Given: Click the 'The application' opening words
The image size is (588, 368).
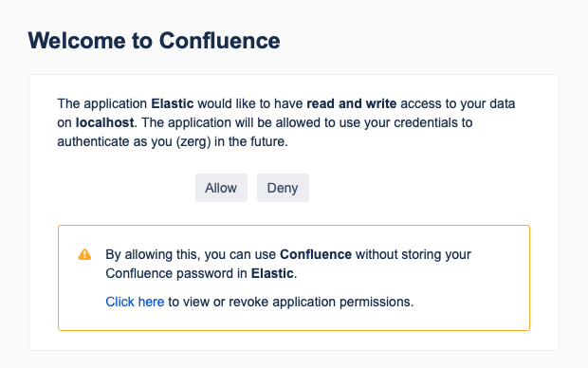Looking at the screenshot, I should [102, 103].
